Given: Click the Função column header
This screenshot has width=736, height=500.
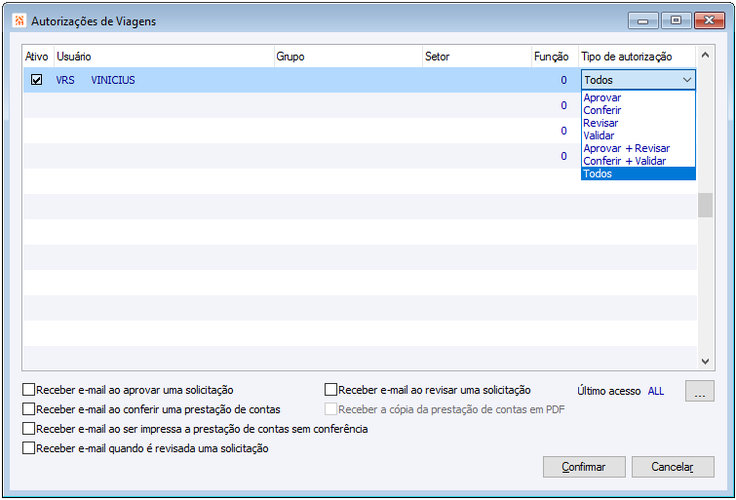Looking at the screenshot, I should click(555, 56).
